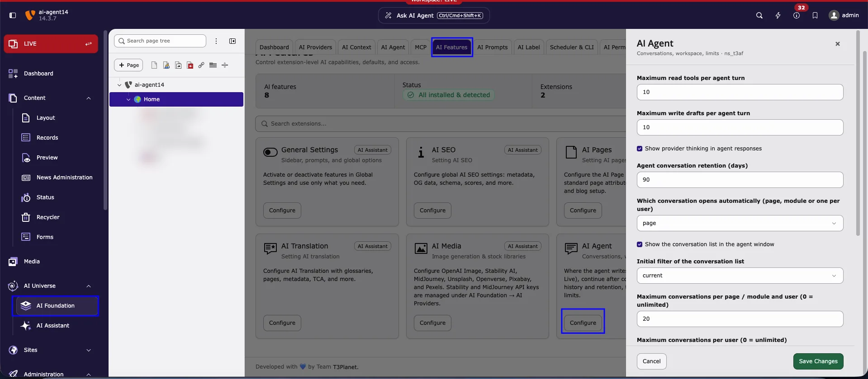
Task: Open the bookmarks icon in top bar
Action: pyautogui.click(x=815, y=15)
